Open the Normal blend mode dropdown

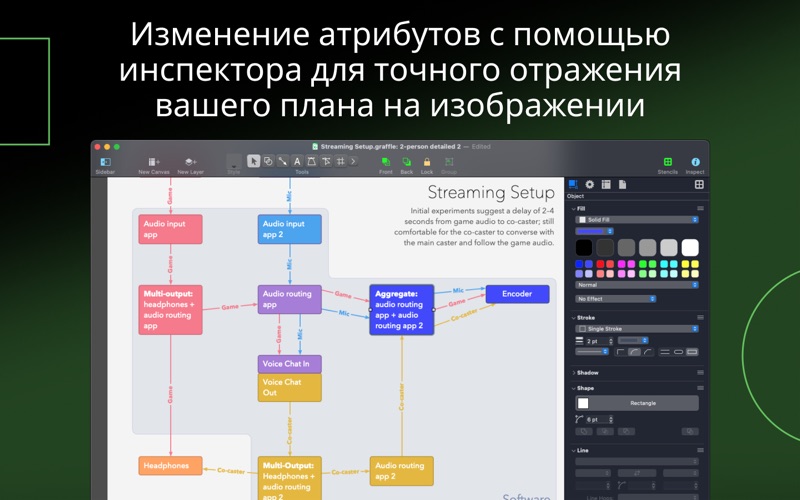pos(637,285)
